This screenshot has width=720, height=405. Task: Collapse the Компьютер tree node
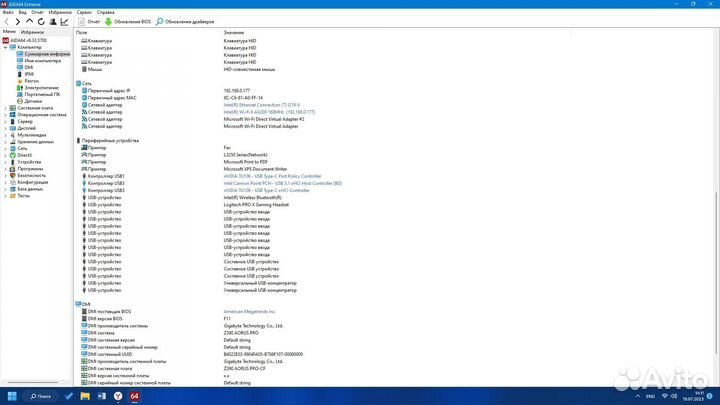click(x=6, y=47)
